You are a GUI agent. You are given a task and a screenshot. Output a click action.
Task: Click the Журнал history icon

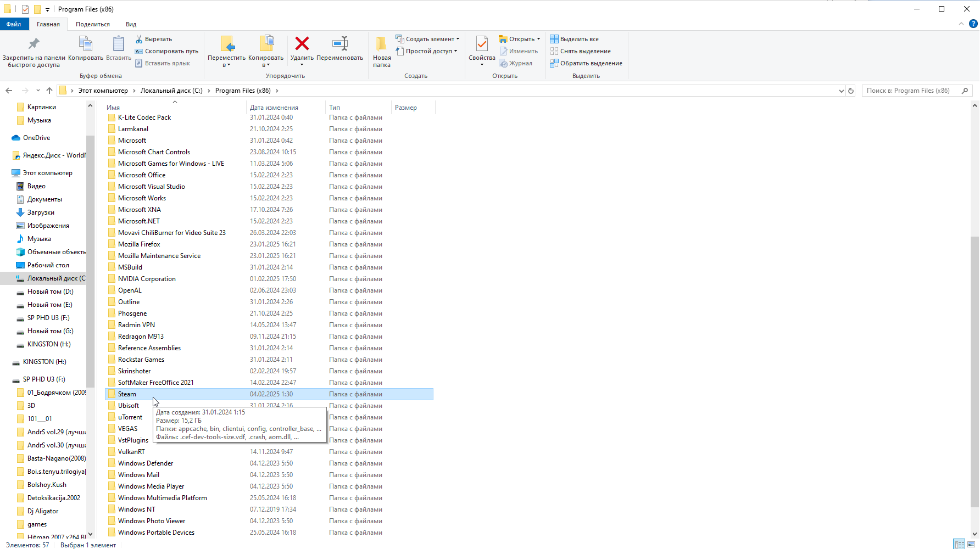[x=503, y=63]
